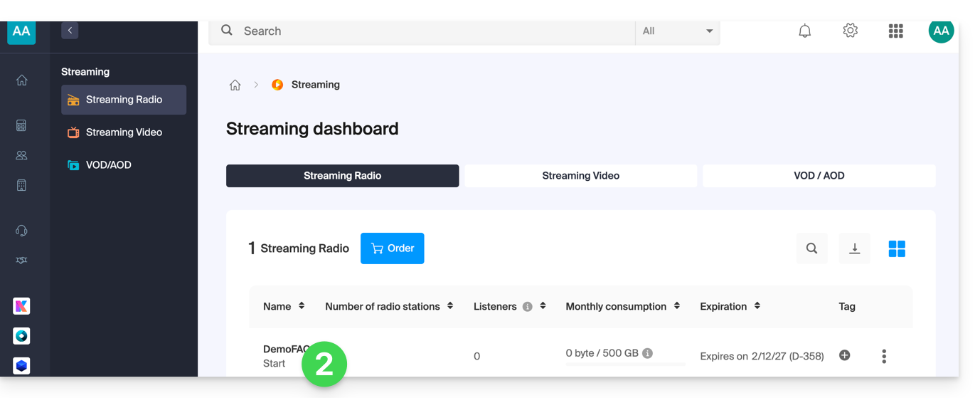Click the home icon in left rail
The width and height of the screenshot is (980, 398).
click(22, 80)
